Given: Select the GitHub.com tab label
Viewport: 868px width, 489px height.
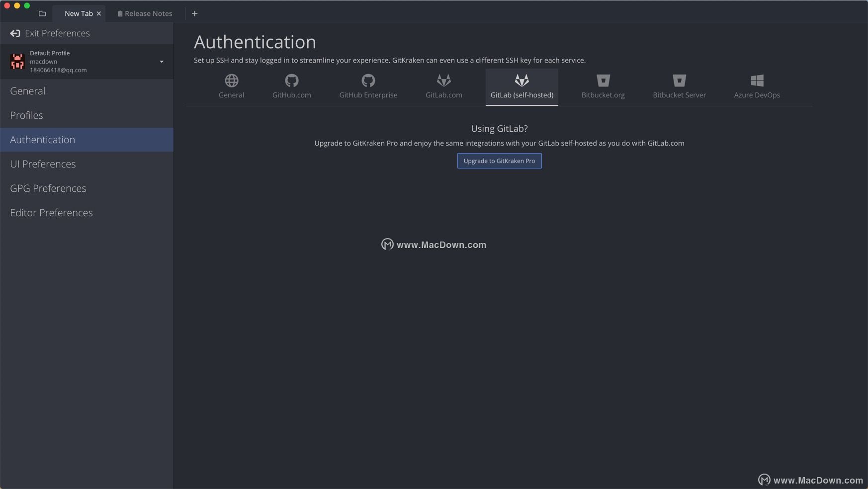Looking at the screenshot, I should 292,95.
